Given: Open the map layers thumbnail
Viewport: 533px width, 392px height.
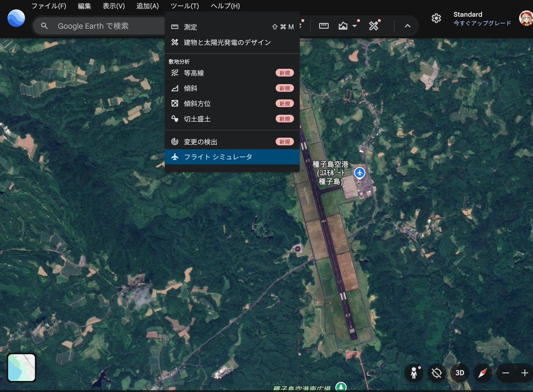Looking at the screenshot, I should (x=21, y=368).
